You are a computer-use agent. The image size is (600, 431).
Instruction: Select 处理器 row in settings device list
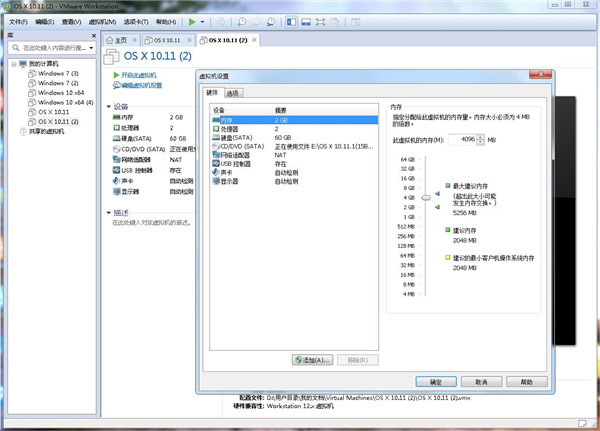pos(294,129)
